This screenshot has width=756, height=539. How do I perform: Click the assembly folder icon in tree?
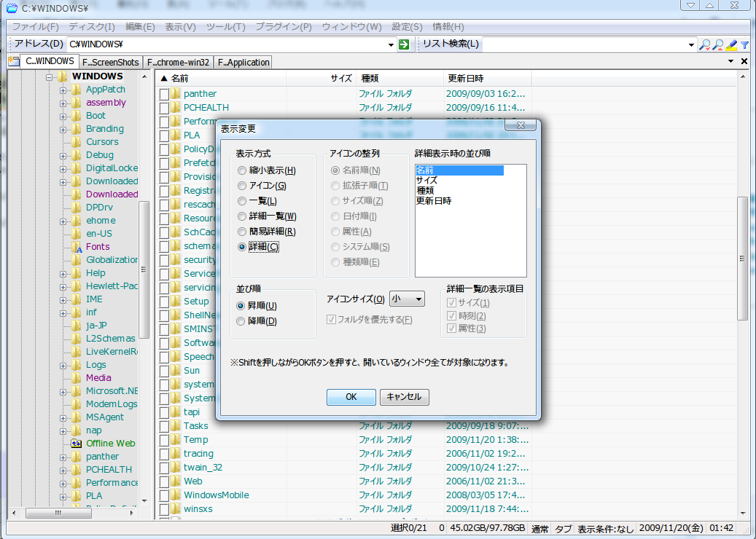tap(77, 103)
